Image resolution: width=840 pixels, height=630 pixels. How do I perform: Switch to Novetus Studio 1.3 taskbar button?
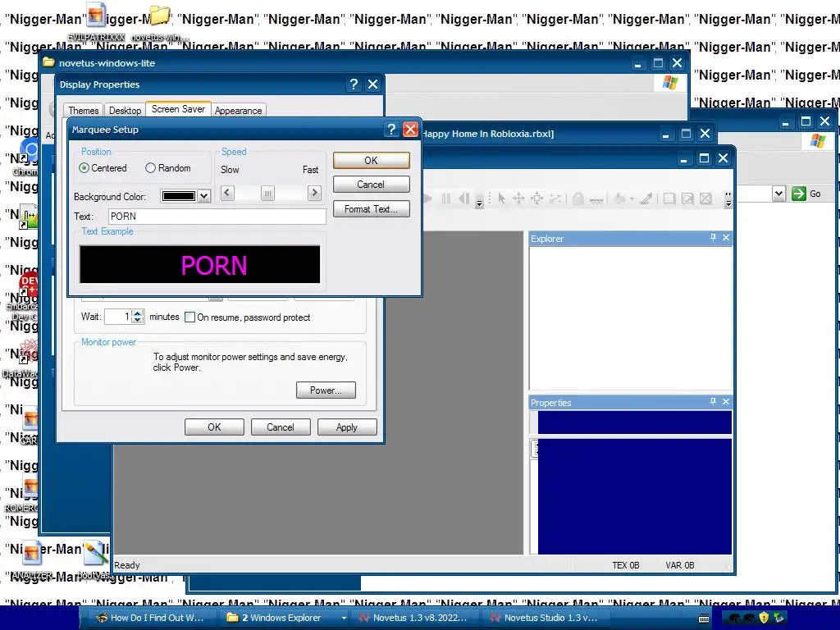pyautogui.click(x=545, y=618)
